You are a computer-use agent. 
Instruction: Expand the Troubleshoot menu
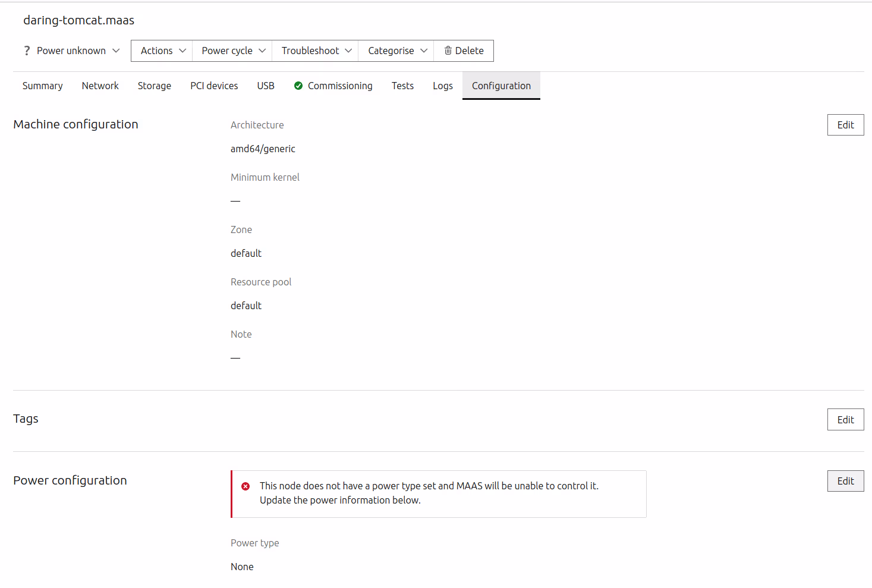pos(316,51)
